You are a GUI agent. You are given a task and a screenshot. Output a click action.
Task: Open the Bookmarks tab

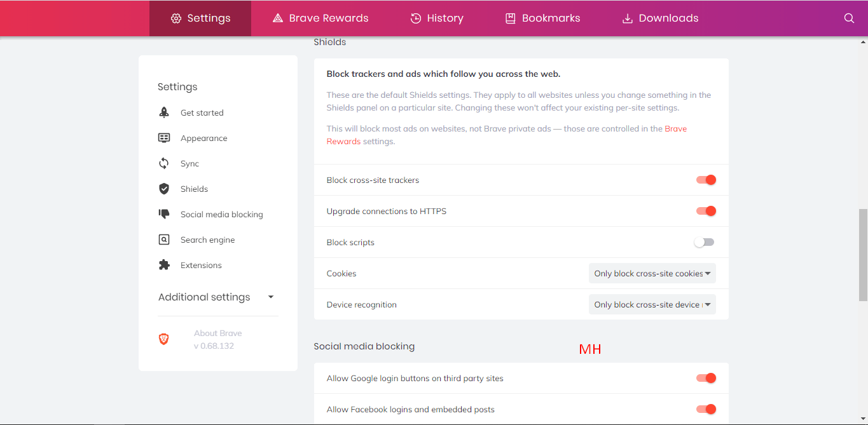(542, 18)
